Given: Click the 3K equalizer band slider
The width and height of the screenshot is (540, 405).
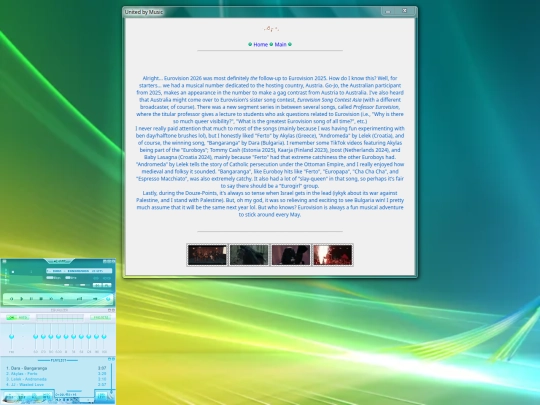Looking at the screenshot, I should pos(73,336).
